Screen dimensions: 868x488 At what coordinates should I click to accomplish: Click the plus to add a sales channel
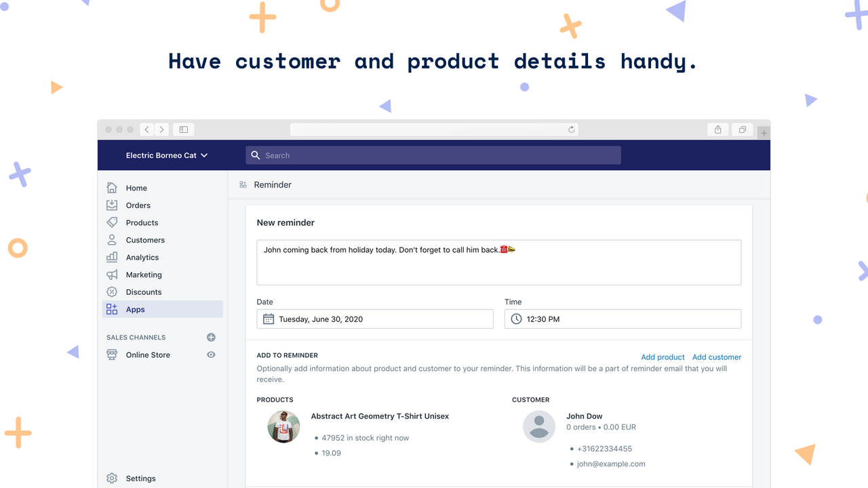(211, 337)
